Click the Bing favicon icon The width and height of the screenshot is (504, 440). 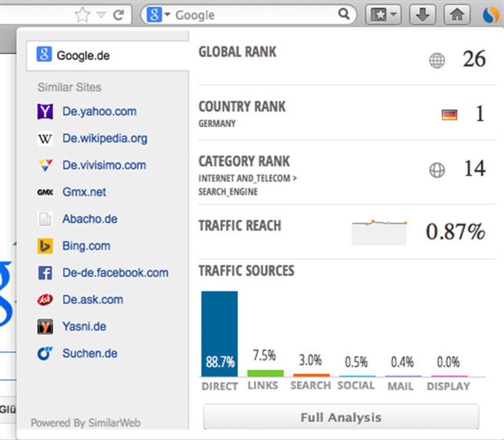[x=45, y=246]
